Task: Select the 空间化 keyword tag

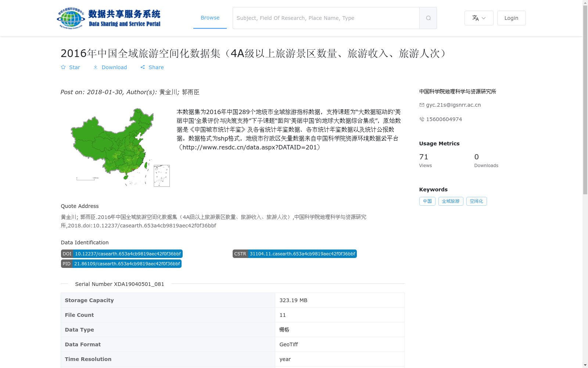Action: pyautogui.click(x=477, y=201)
